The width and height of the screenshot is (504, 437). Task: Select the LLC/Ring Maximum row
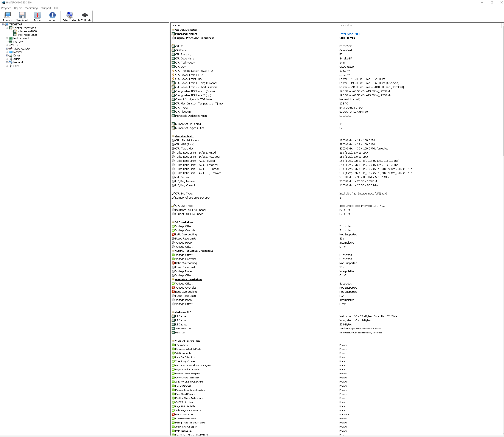point(336,181)
